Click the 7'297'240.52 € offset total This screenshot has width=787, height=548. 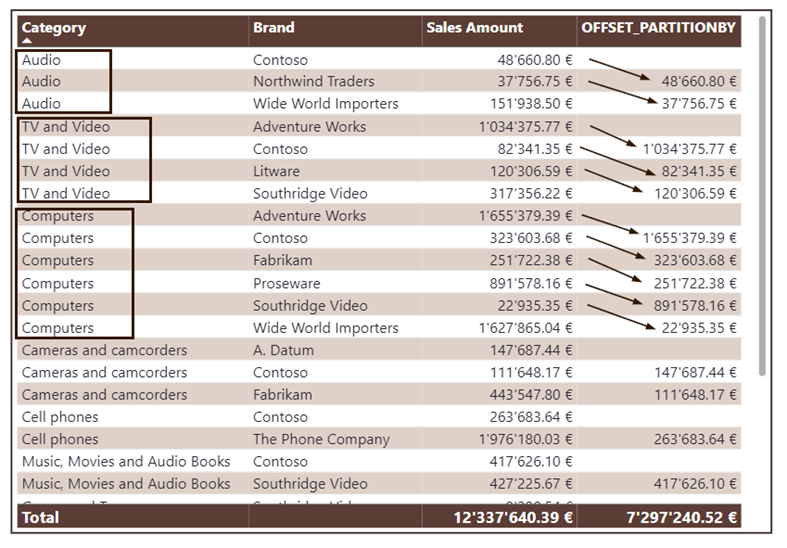(x=682, y=517)
